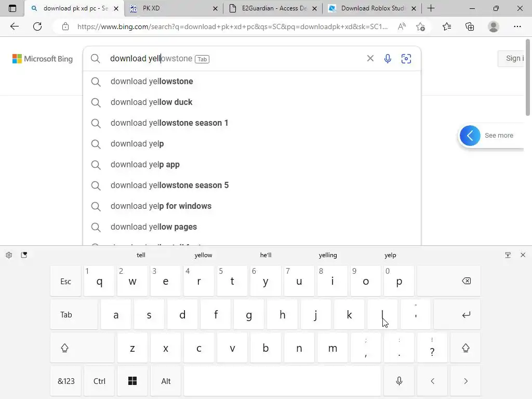
Task: View site information lock icon
Action: pos(65,26)
